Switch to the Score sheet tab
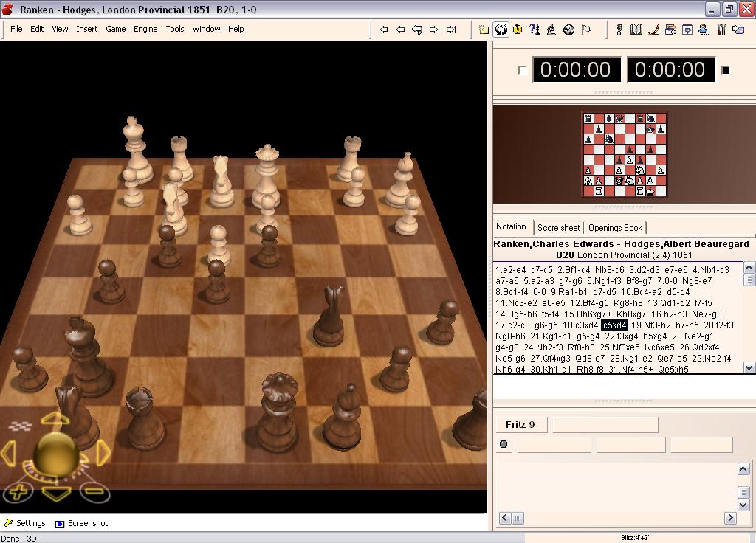 559,227
